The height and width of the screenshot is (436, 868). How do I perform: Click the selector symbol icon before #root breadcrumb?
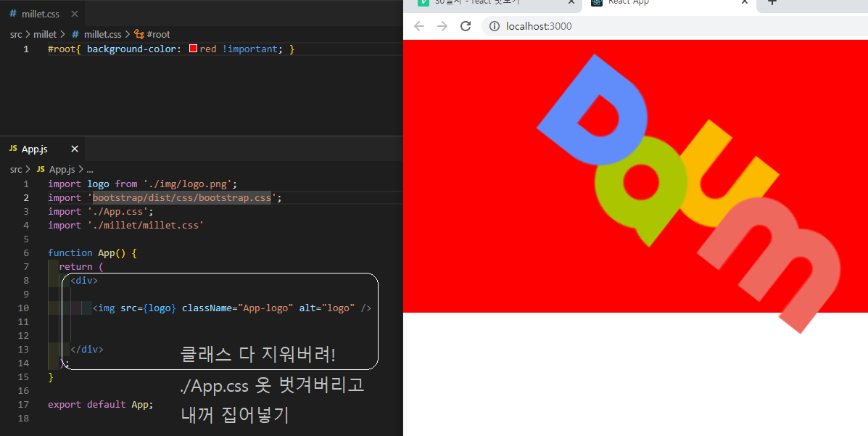tap(139, 34)
